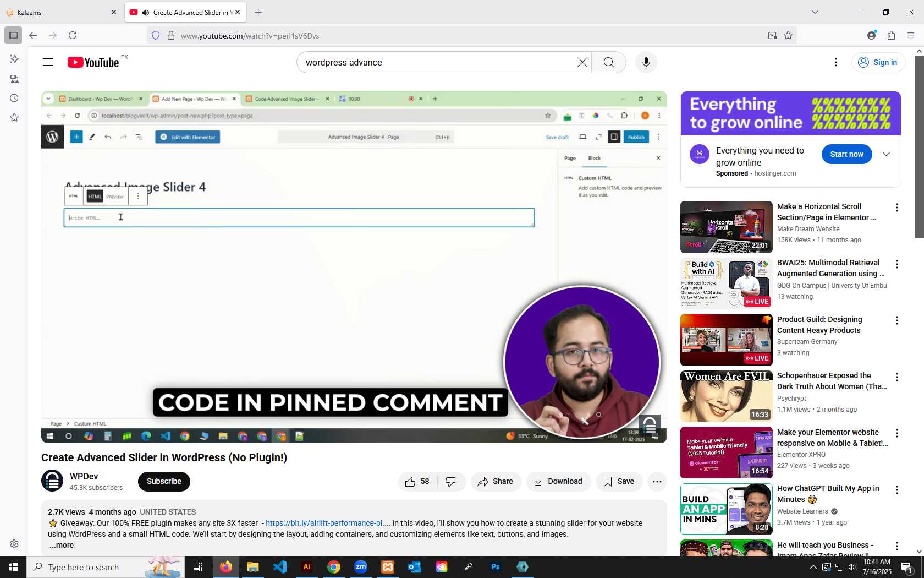Open Website Learners channel name
This screenshot has height=578, width=924.
tap(802, 511)
